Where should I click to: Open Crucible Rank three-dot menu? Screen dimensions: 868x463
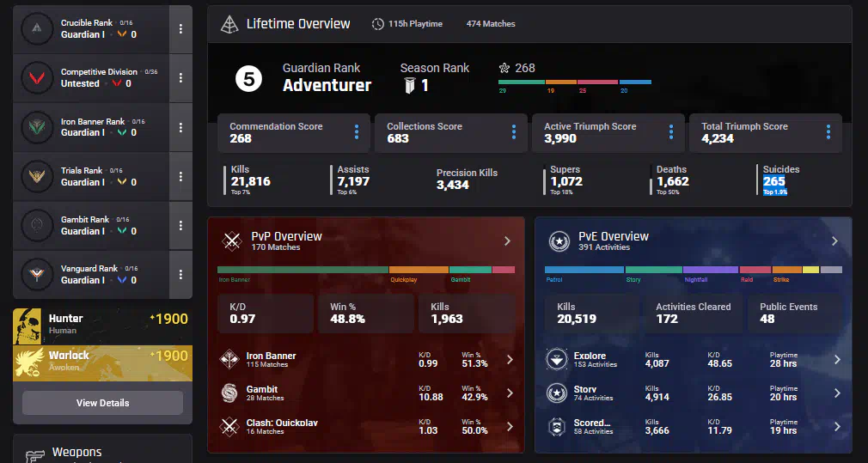click(180, 28)
